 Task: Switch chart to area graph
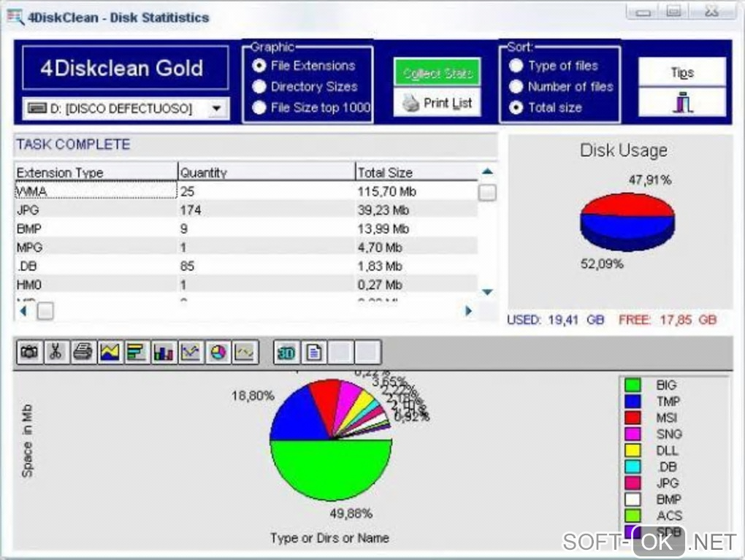(x=110, y=353)
